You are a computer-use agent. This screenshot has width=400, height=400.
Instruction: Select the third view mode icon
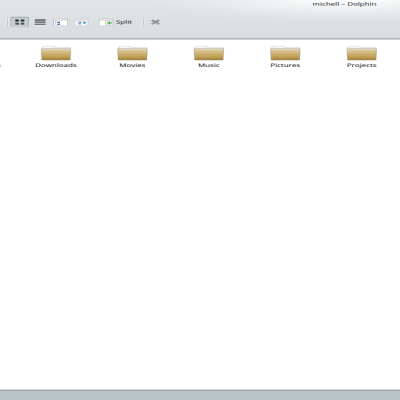[x=60, y=23]
